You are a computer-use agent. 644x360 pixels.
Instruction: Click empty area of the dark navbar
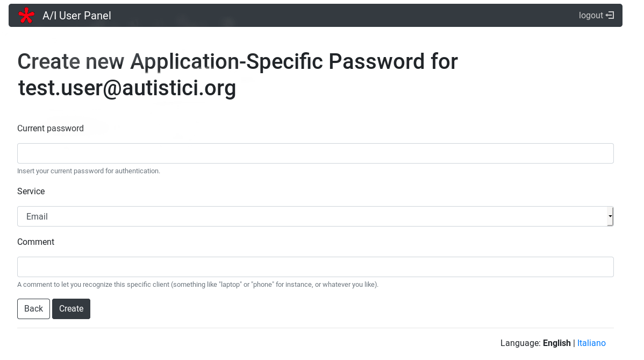pos(344,16)
